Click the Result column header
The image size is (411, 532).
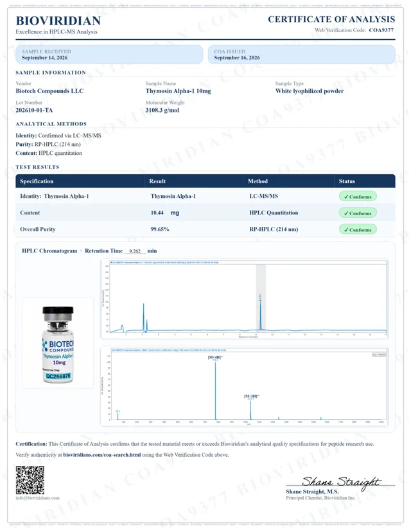pyautogui.click(x=157, y=181)
